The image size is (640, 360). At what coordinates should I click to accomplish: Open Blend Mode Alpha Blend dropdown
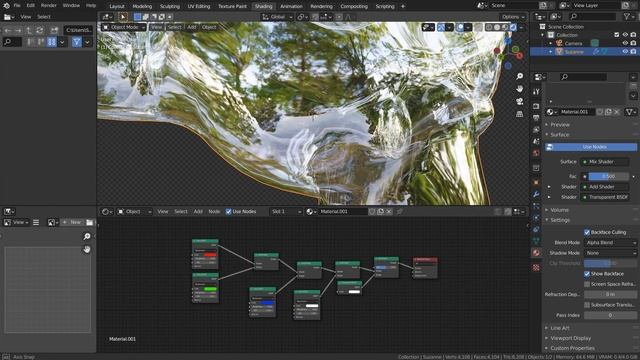610,242
